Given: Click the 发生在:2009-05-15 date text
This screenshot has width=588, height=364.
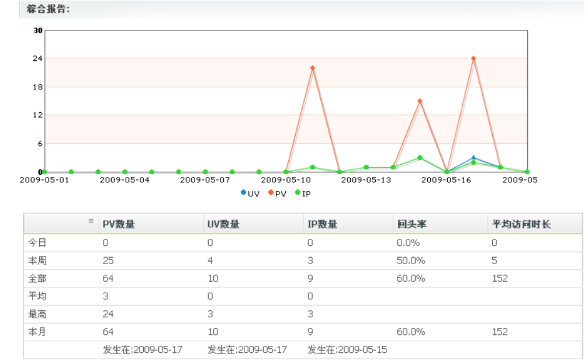Looking at the screenshot, I should pos(347,350).
